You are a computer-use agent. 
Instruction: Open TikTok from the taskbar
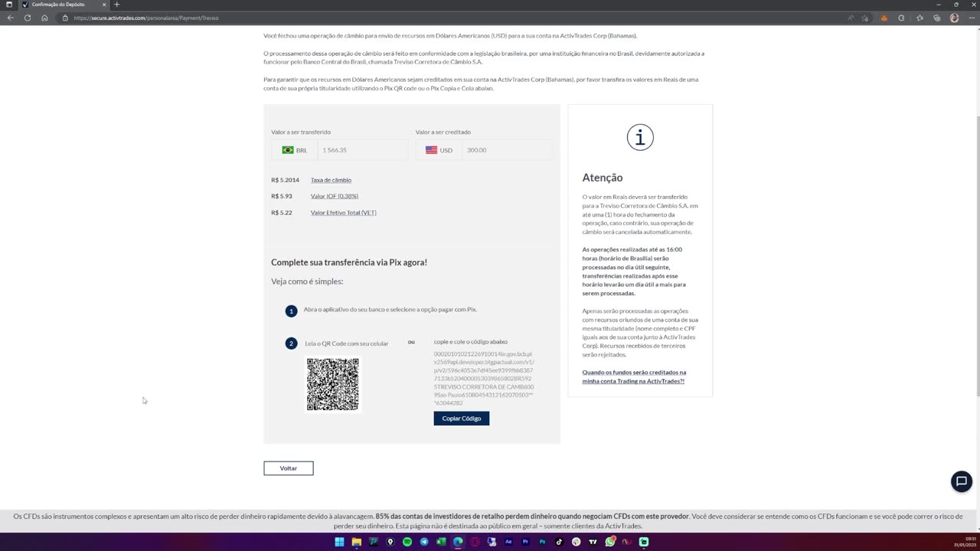click(559, 542)
